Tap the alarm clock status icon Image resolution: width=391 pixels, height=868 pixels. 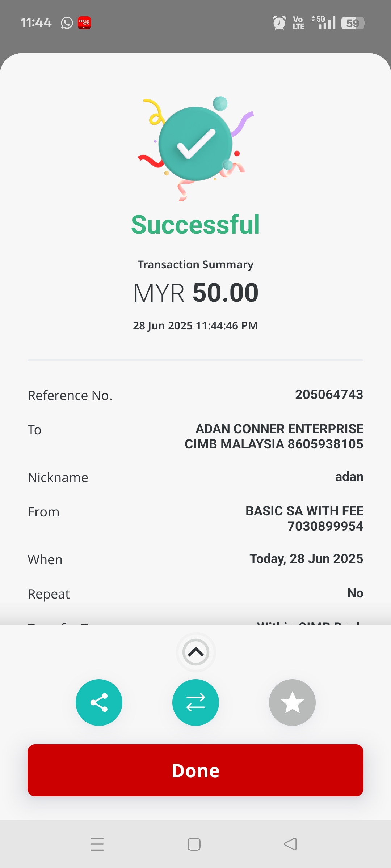(x=279, y=23)
